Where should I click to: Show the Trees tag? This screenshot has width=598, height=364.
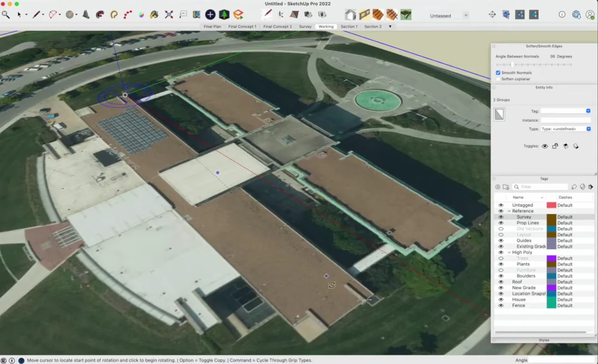501,258
